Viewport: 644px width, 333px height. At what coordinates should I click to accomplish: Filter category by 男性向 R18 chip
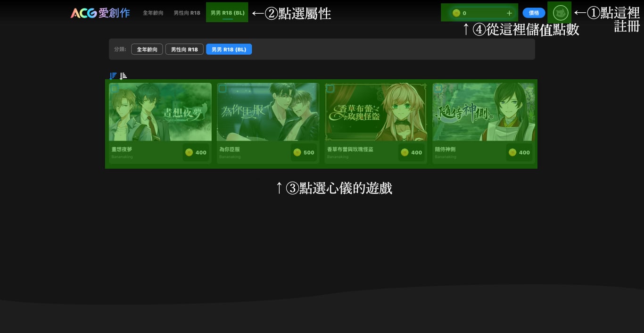click(x=184, y=49)
